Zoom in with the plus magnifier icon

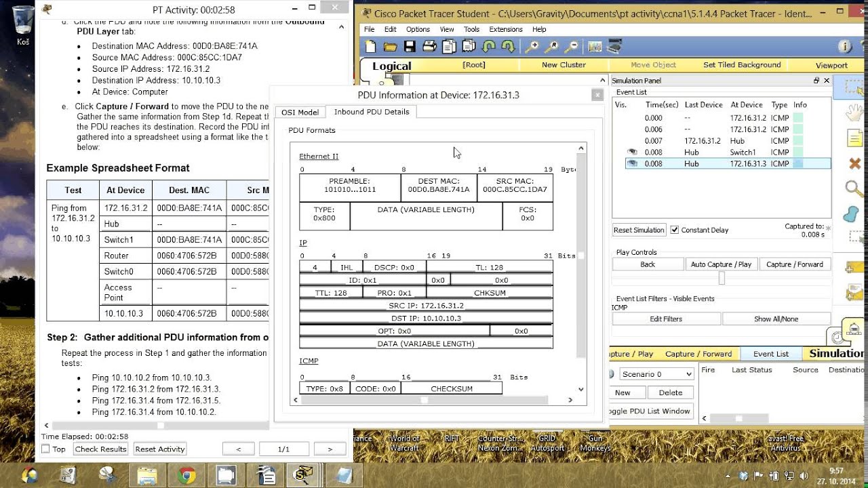(x=532, y=47)
